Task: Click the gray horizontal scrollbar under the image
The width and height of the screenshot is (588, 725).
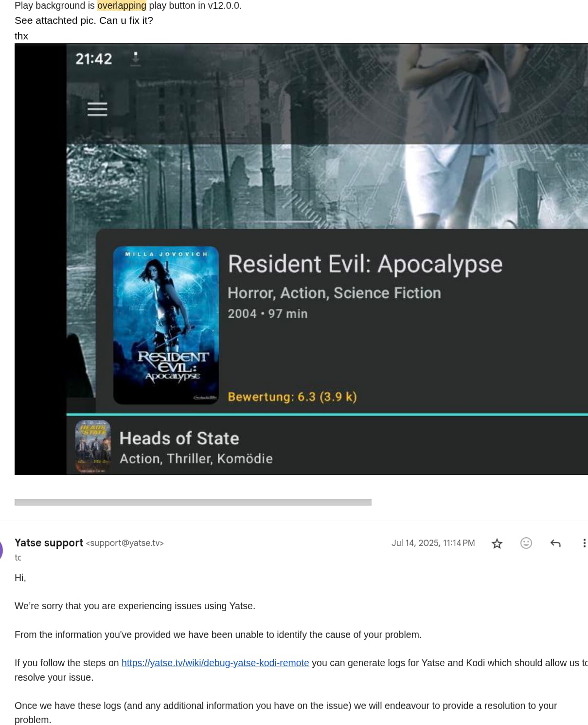Action: [193, 502]
